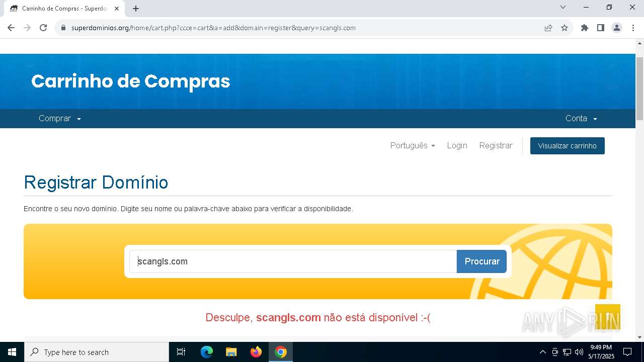This screenshot has width=644, height=362.
Task: Launch Microsoft Edge from taskbar
Action: coord(207,352)
